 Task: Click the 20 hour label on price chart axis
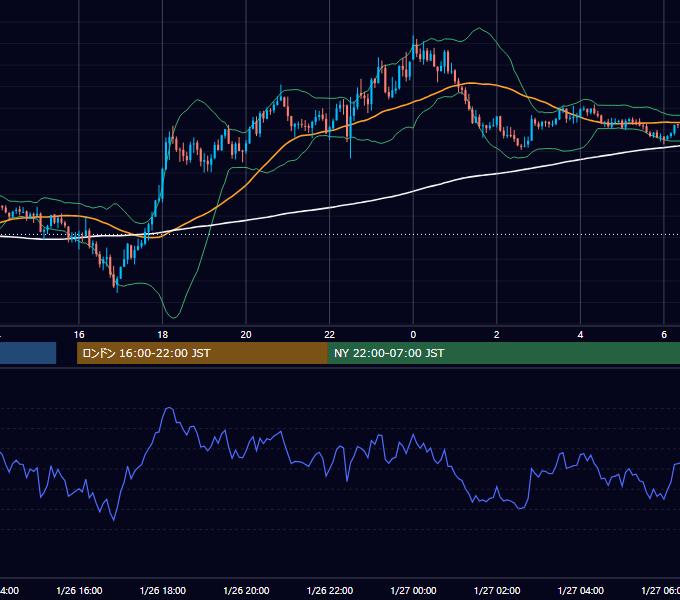(x=246, y=335)
